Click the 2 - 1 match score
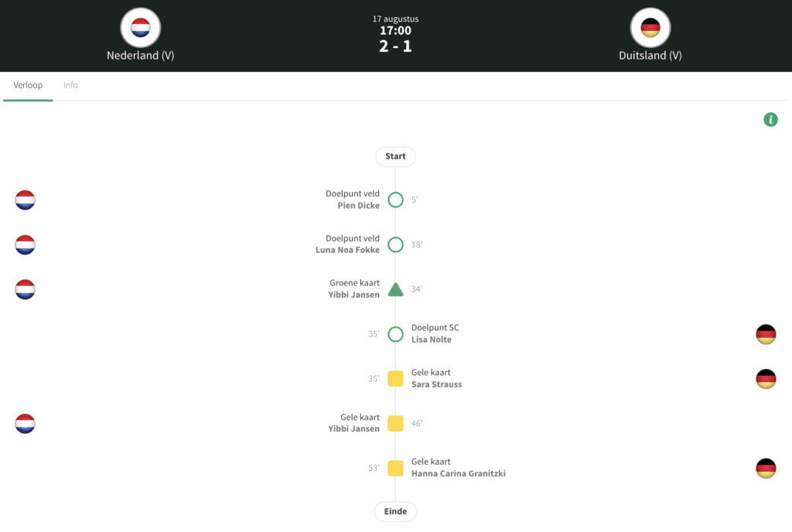Screen dimensions: 792x532 (x=395, y=46)
